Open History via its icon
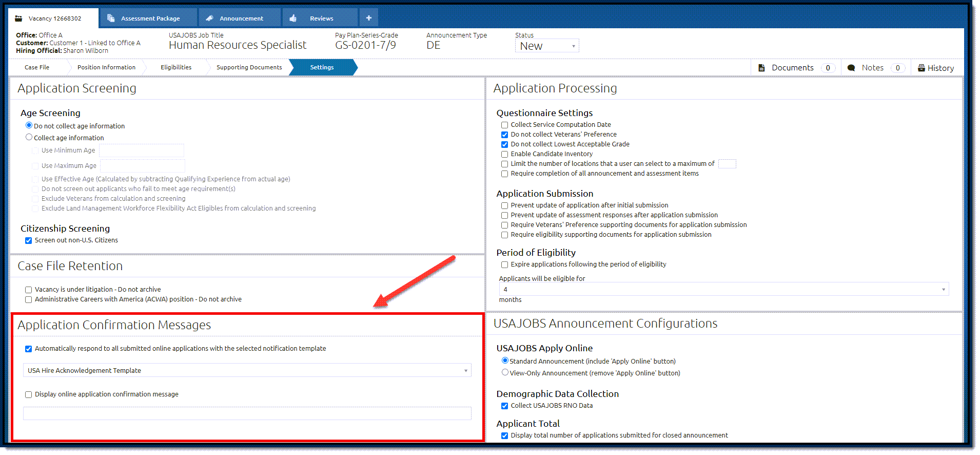980x455 pixels. coord(922,68)
